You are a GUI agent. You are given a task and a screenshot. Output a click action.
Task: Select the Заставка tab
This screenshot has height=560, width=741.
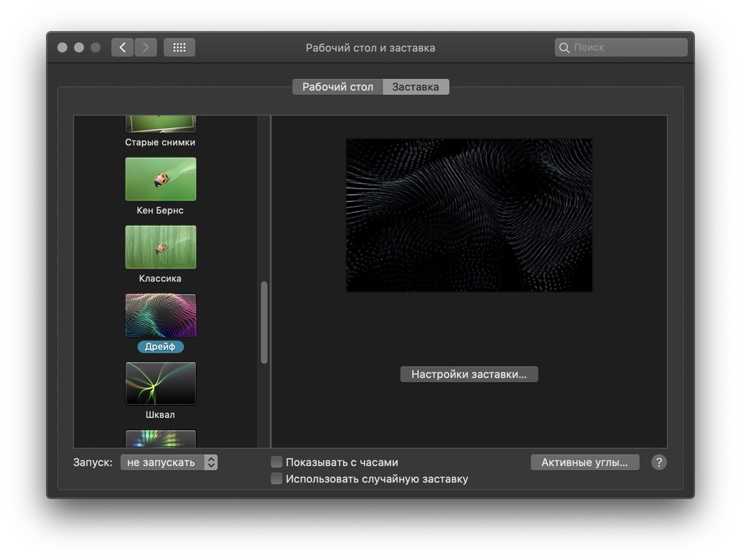[x=416, y=87]
